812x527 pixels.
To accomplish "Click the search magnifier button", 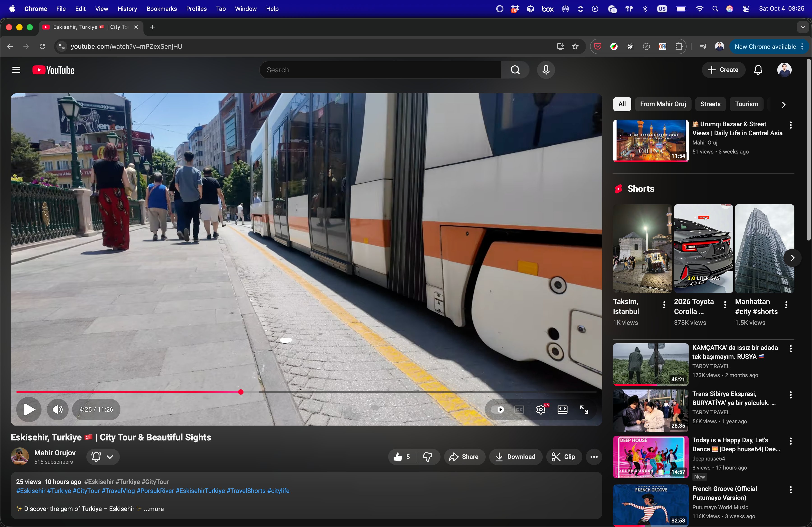I will [x=515, y=70].
